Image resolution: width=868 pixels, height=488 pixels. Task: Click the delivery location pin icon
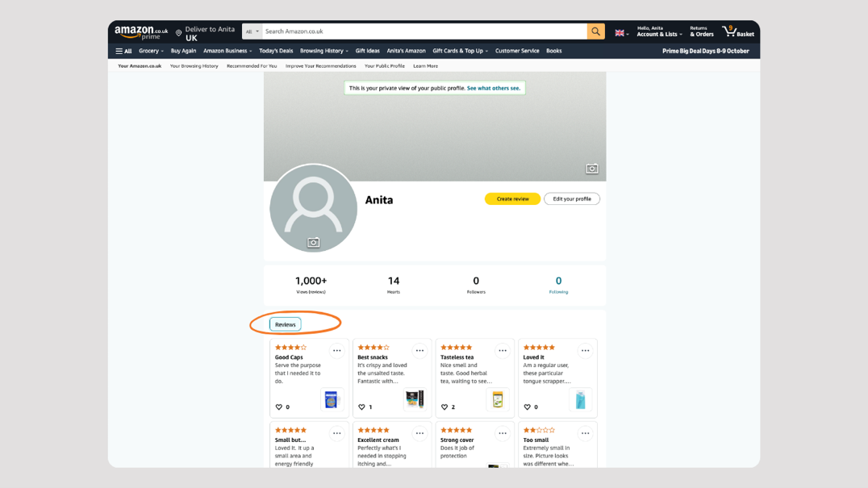point(179,33)
